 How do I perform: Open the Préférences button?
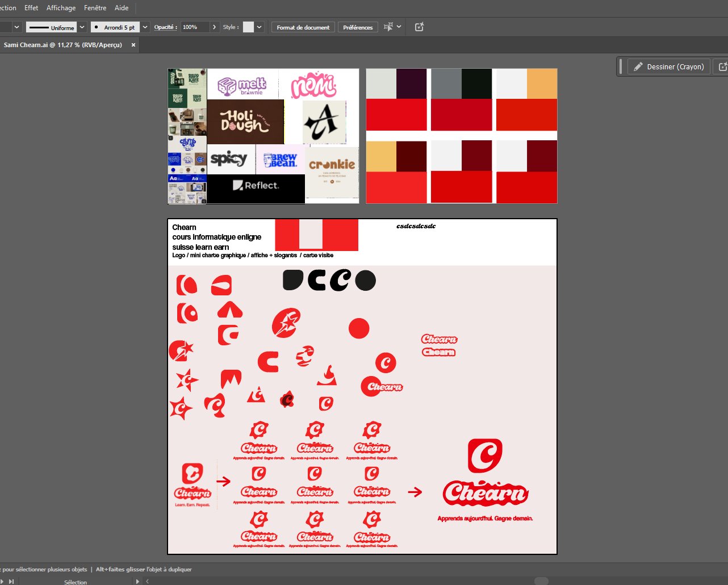click(x=358, y=27)
